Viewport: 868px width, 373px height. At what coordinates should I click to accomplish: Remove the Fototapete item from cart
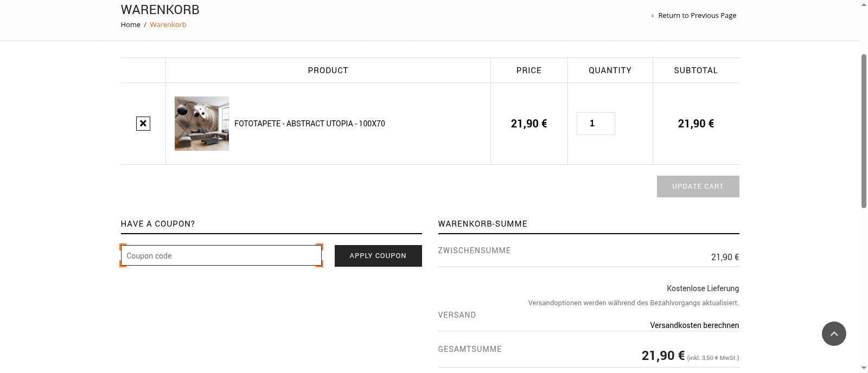(143, 124)
